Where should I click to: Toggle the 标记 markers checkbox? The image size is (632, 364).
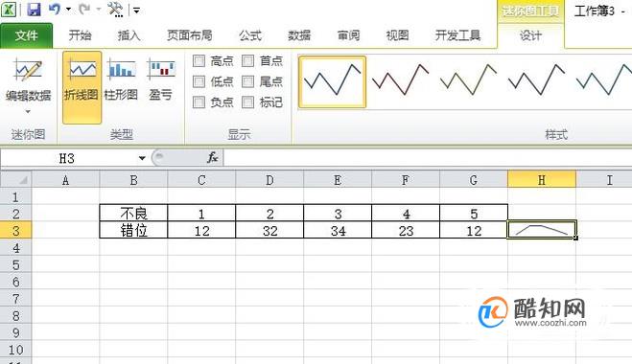[247, 102]
